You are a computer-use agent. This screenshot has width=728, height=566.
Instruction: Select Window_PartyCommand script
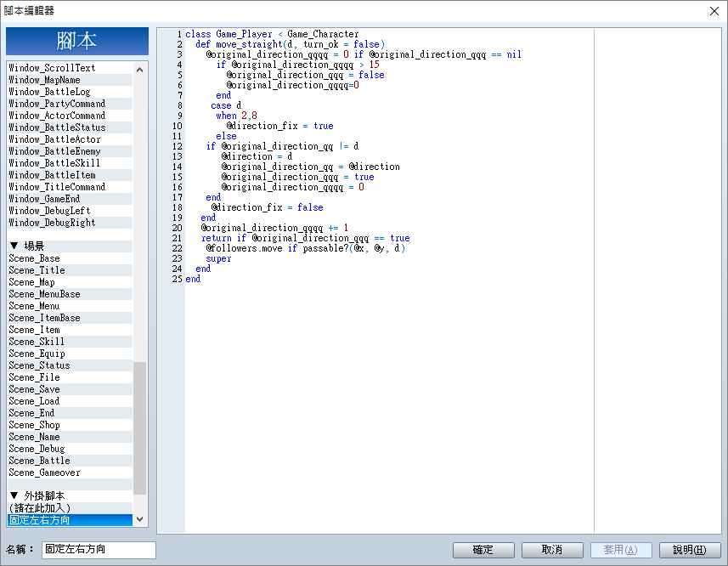point(71,104)
